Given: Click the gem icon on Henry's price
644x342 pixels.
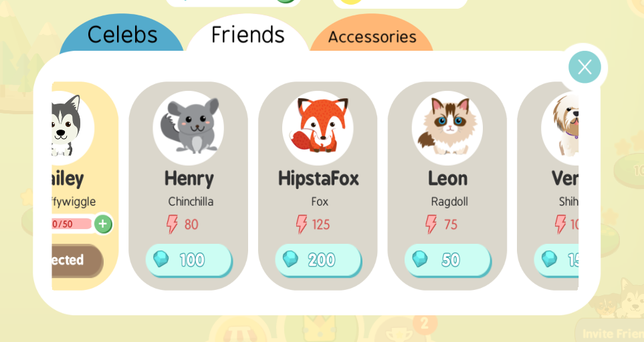Looking at the screenshot, I should point(161,259).
